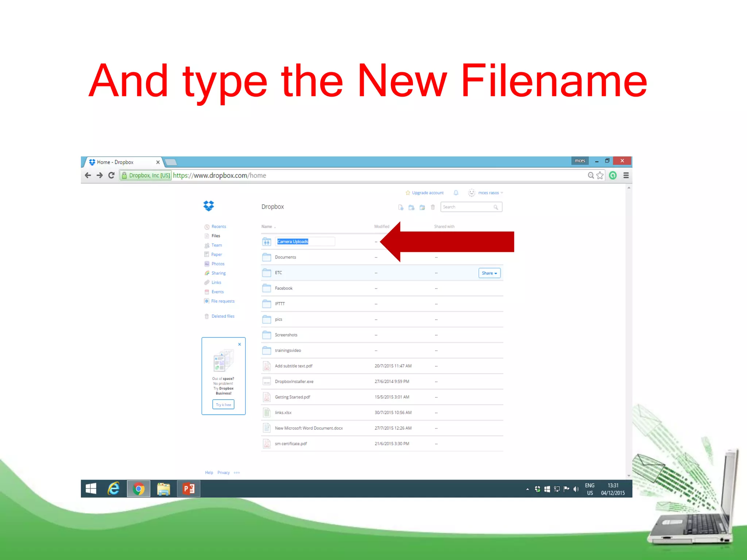Screen dimensions: 747x560
Task: Select Add subtitle text.pdf file
Action: click(x=382, y=366)
